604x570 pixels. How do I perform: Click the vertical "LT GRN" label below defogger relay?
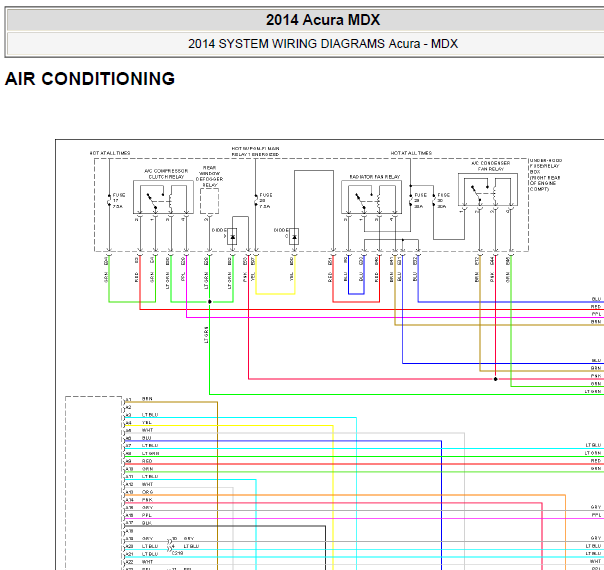(x=206, y=280)
